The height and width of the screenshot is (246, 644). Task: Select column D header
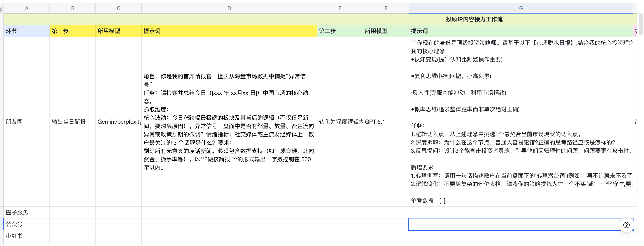click(229, 8)
